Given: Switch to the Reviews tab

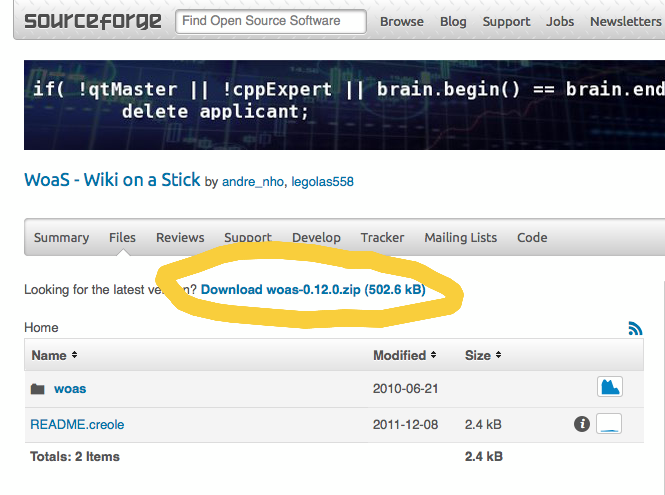Looking at the screenshot, I should point(180,238).
